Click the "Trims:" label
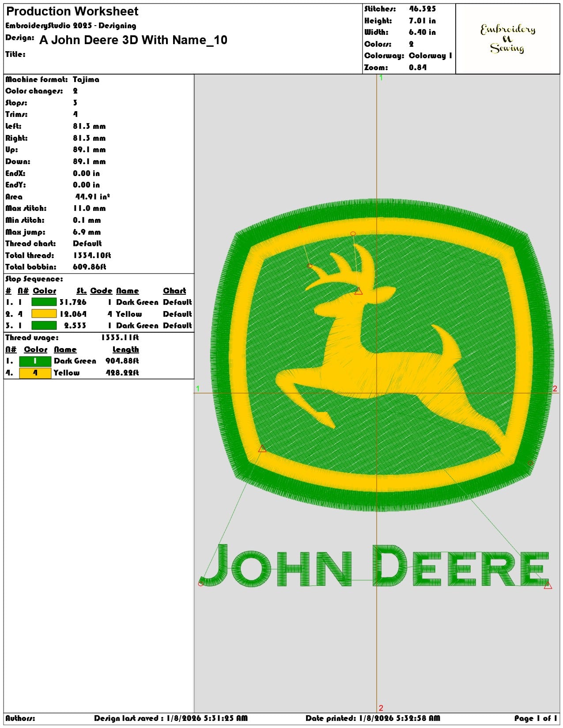The height and width of the screenshot is (728, 563). click(16, 114)
